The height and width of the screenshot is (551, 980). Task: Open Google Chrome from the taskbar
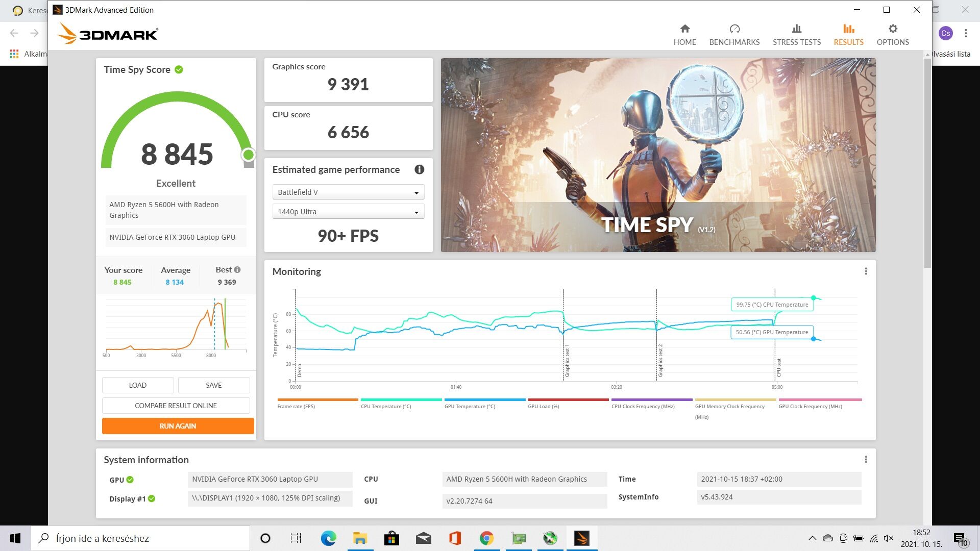click(x=486, y=538)
